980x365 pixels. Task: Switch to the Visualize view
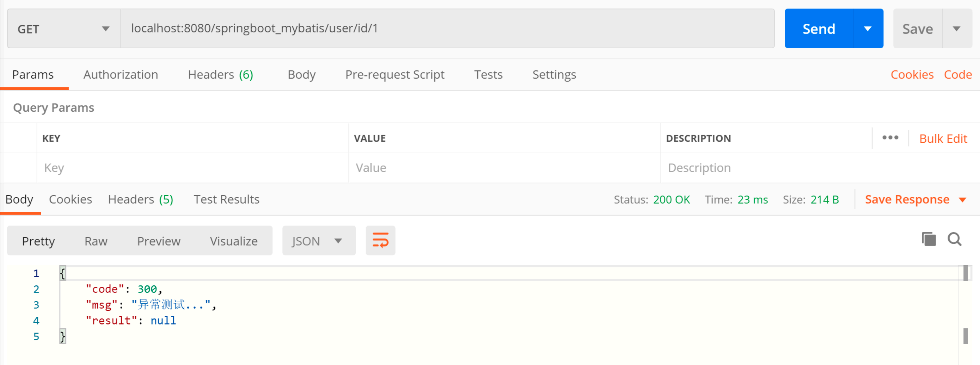coord(234,241)
